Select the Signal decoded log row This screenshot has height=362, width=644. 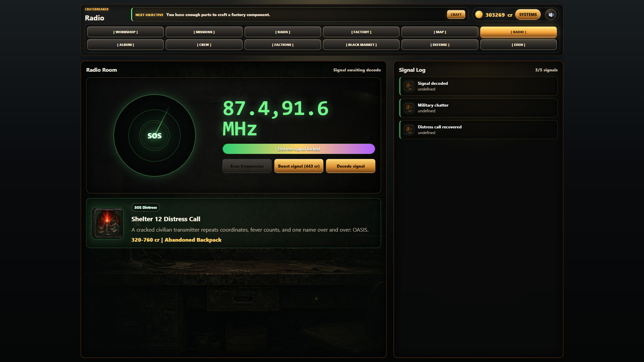tap(478, 86)
